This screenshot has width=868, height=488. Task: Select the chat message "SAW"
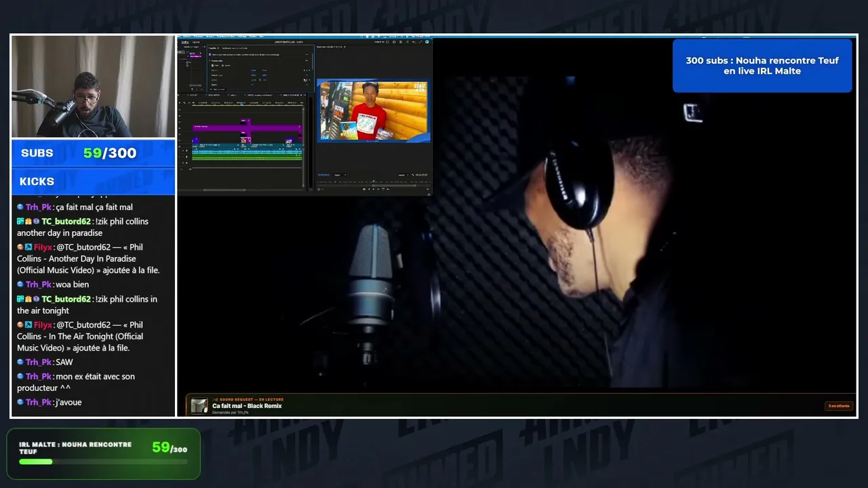tap(45, 363)
